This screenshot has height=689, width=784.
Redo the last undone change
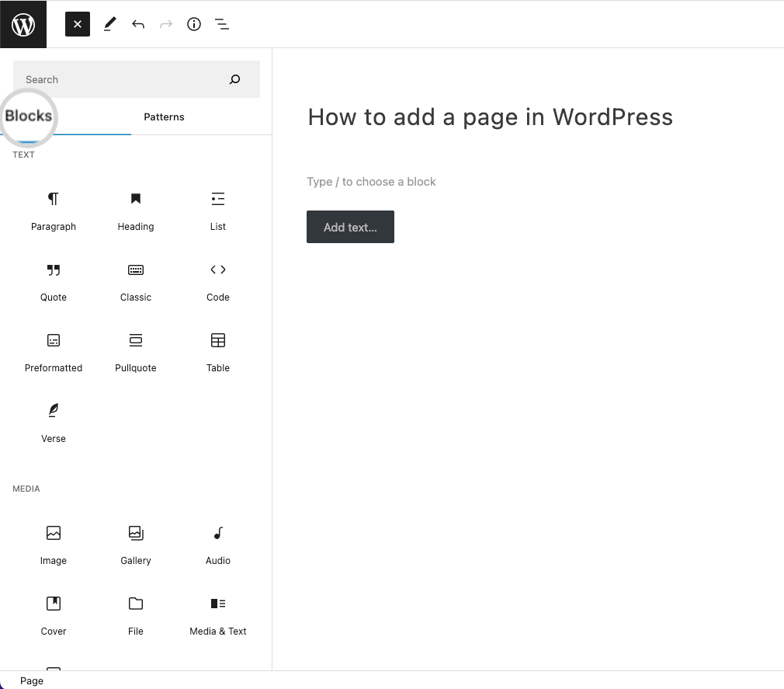166,24
